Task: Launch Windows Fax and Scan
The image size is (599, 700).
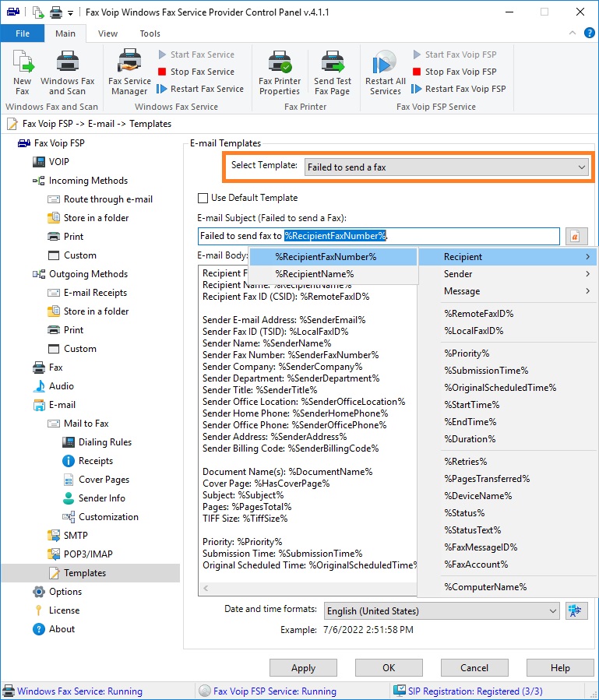Action: pyautogui.click(x=68, y=72)
